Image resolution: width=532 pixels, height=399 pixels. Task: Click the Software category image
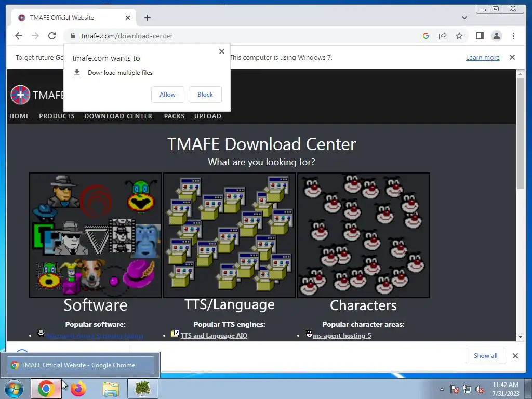[x=96, y=235]
